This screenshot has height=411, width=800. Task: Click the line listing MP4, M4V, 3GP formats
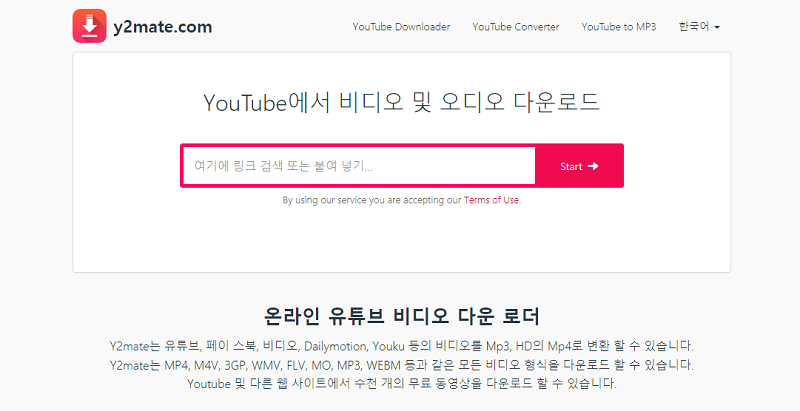(x=402, y=365)
